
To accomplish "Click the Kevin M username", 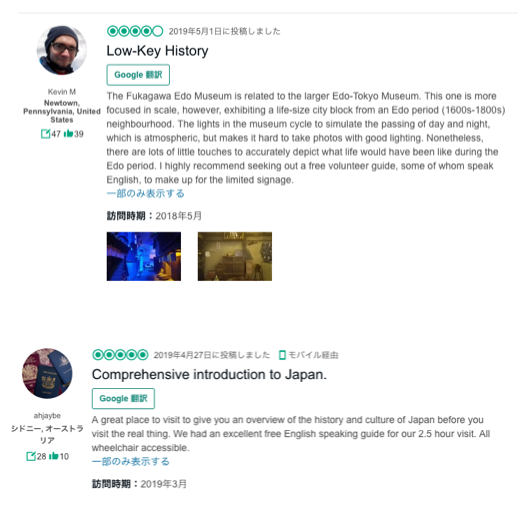I will [x=62, y=92].
